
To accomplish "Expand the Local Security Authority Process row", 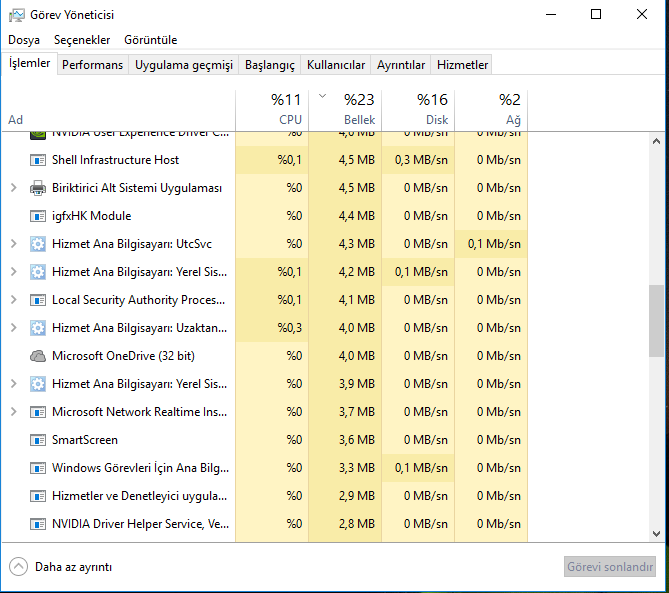I will coord(14,300).
